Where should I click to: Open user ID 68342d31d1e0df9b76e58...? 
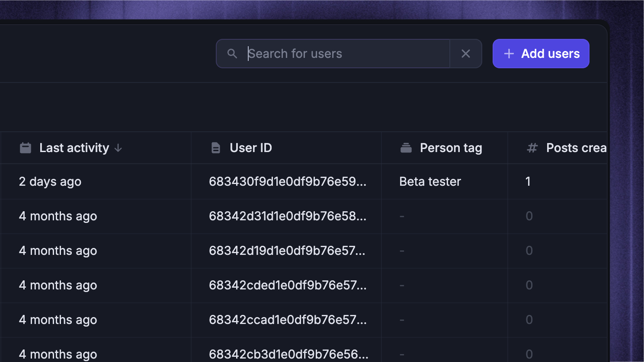[288, 216]
